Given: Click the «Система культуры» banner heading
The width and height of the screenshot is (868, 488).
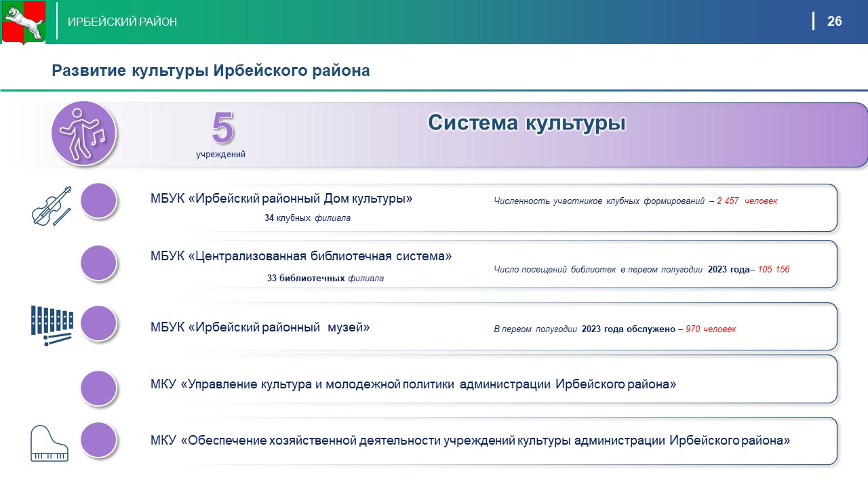Looking at the screenshot, I should coord(526,123).
